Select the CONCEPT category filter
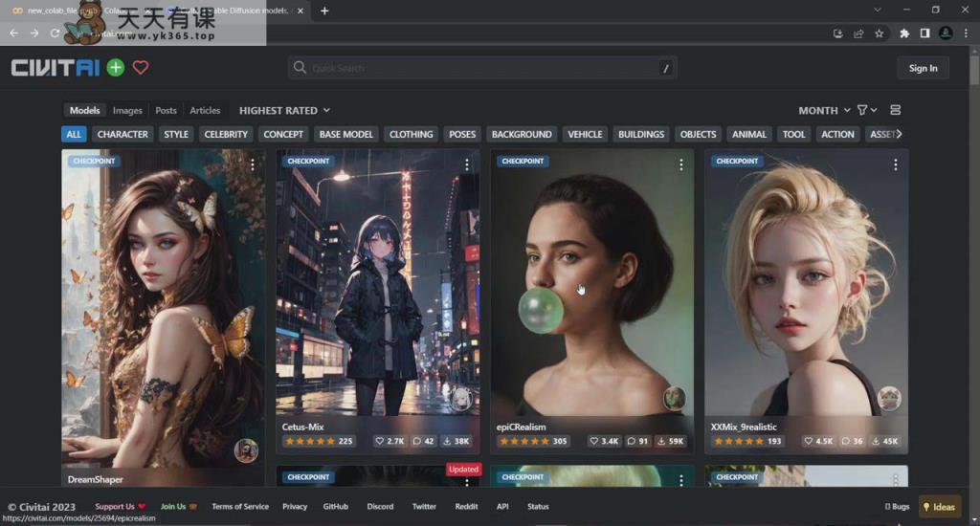Image resolution: width=980 pixels, height=526 pixels. tap(283, 134)
